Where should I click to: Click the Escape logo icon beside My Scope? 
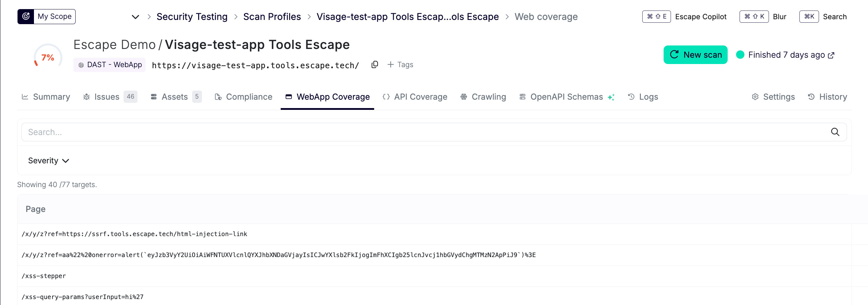26,16
